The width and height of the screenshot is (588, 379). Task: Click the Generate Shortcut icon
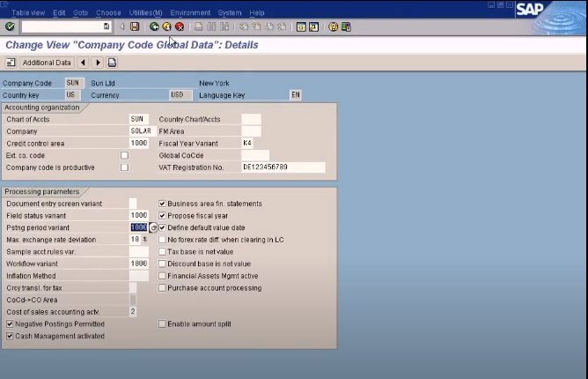pyautogui.click(x=314, y=26)
